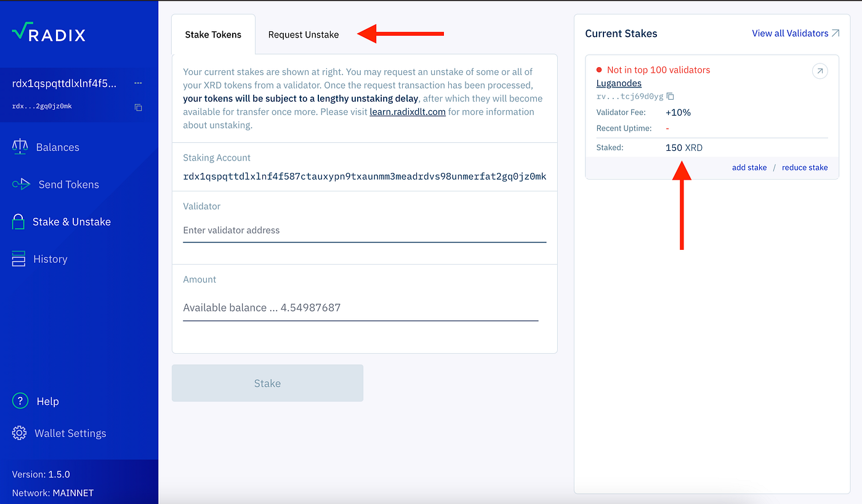
Task: Click the History stack icon
Action: pos(18,259)
